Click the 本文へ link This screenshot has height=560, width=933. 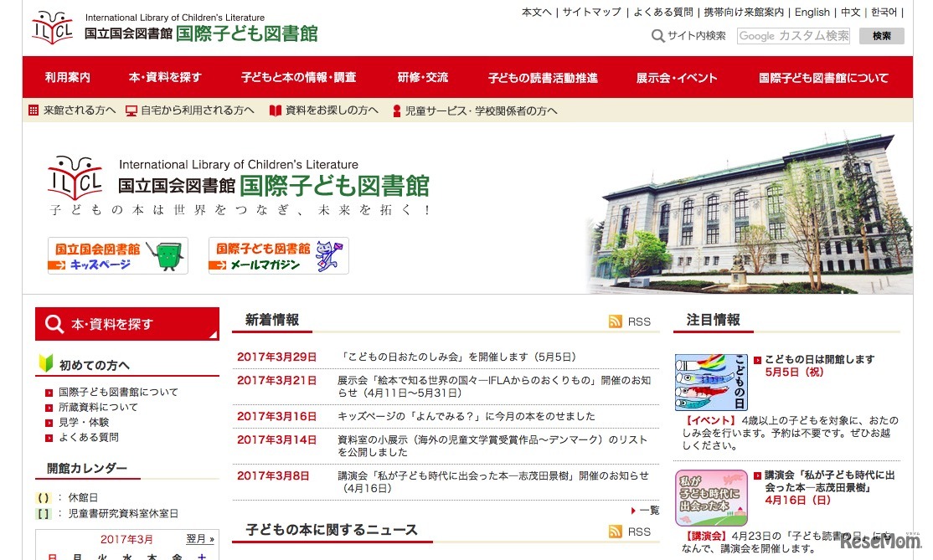coord(537,12)
